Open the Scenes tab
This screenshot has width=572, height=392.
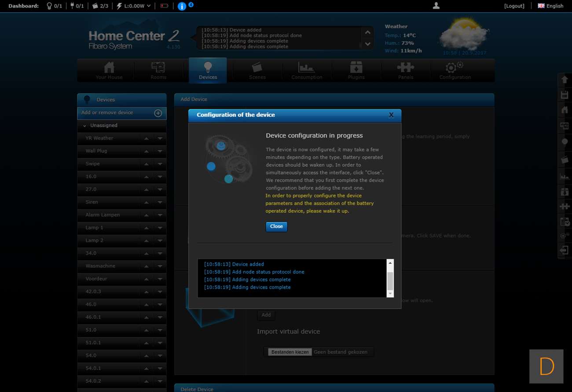click(x=257, y=70)
